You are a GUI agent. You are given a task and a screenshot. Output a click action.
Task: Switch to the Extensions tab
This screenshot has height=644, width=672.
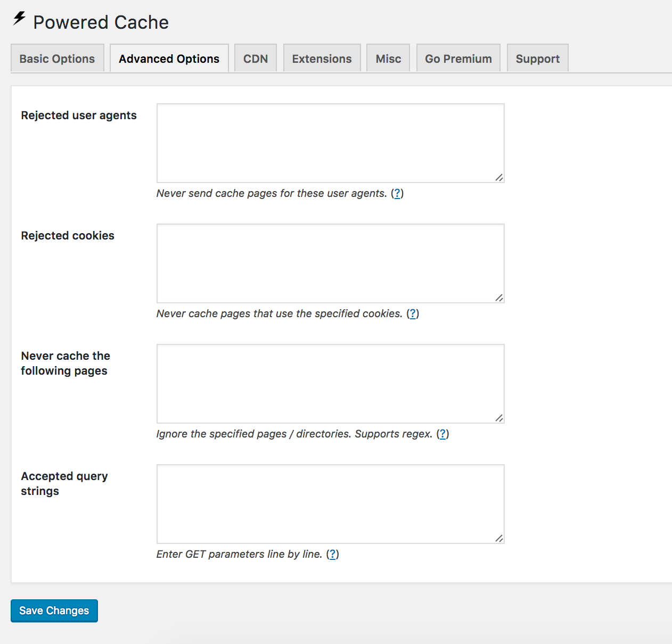click(322, 59)
